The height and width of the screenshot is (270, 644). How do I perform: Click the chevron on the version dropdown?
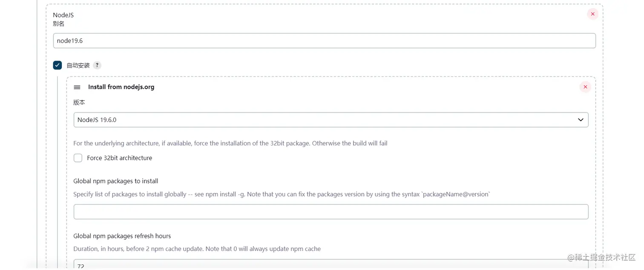580,120
